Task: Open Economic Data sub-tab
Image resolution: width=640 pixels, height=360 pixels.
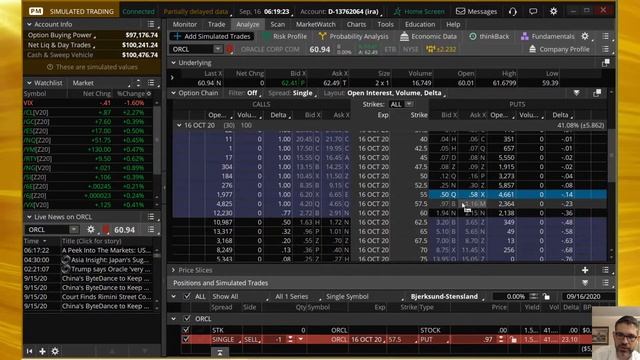Action: [429, 36]
